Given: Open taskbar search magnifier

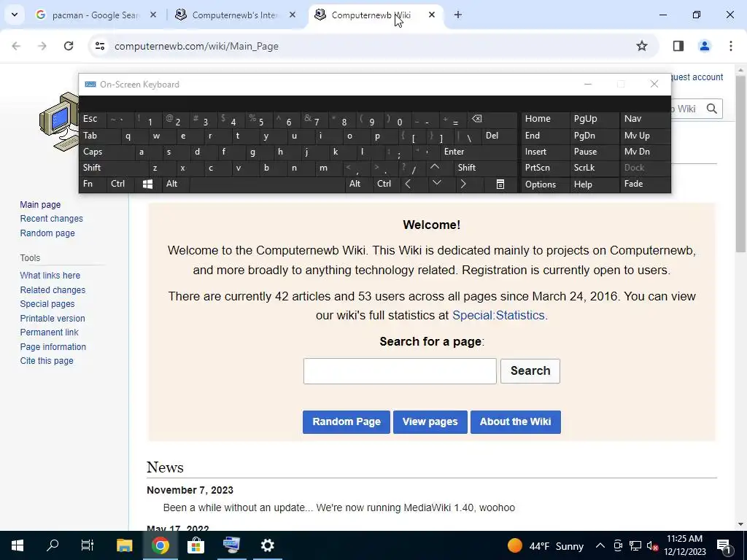Looking at the screenshot, I should click(53, 545).
